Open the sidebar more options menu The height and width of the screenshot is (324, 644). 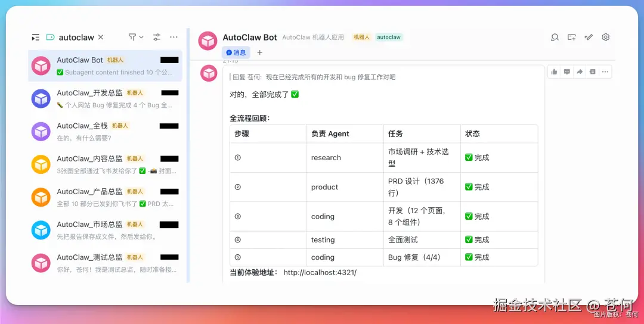click(174, 38)
